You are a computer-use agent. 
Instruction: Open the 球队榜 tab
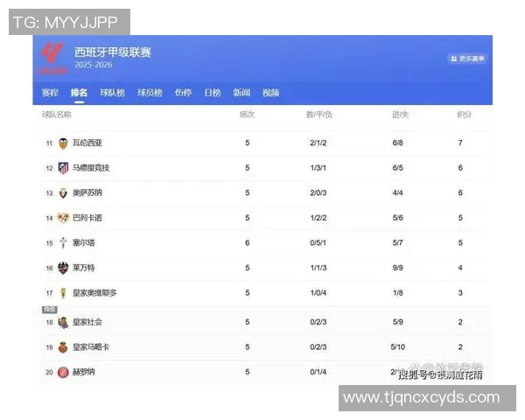[x=113, y=93]
